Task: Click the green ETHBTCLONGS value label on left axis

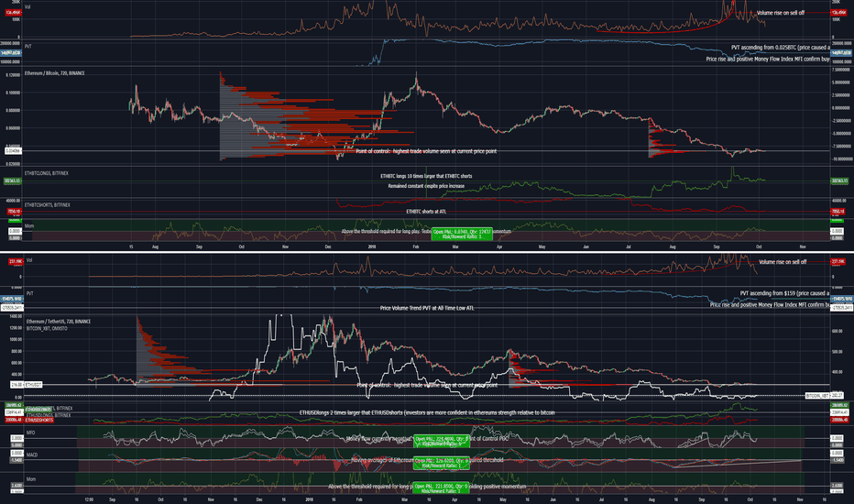Action: 13,181
